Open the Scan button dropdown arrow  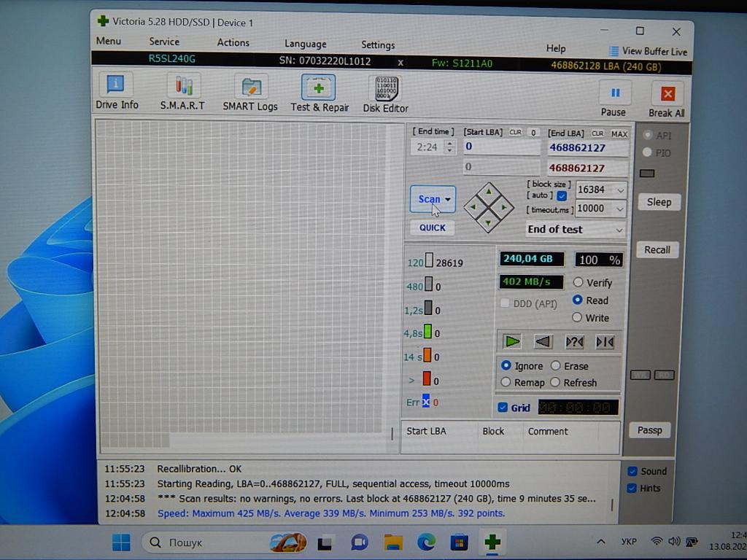[448, 200]
